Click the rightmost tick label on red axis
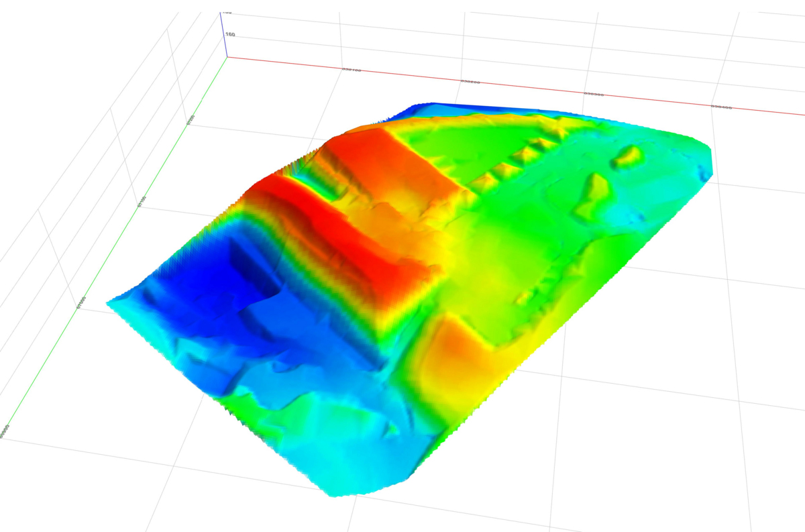The image size is (805, 532). [x=721, y=107]
